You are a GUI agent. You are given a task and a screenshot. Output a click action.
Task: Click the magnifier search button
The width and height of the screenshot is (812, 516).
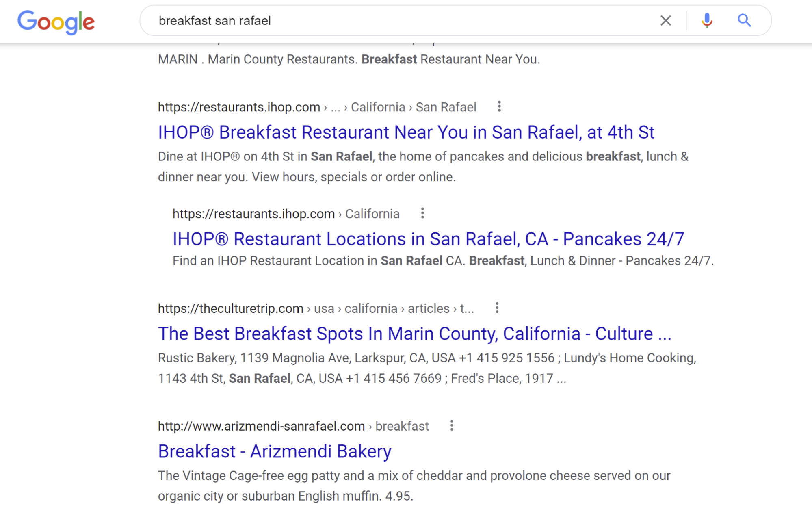coord(744,20)
